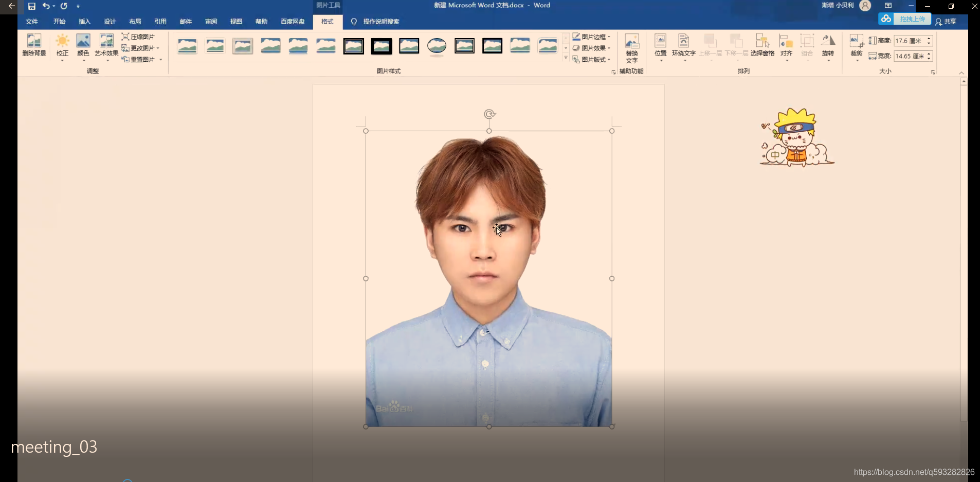Click the drag-to-upload (拖拽上传) button
This screenshot has width=980, height=482.
tap(912, 19)
